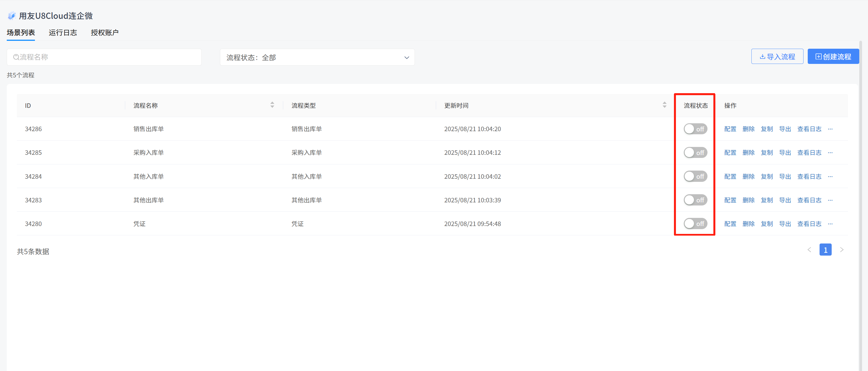Switch to the 运行日志 tab

pos(63,33)
